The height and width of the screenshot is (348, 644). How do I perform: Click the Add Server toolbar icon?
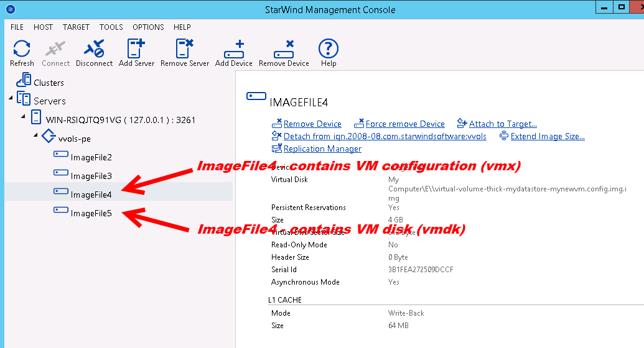click(x=136, y=48)
